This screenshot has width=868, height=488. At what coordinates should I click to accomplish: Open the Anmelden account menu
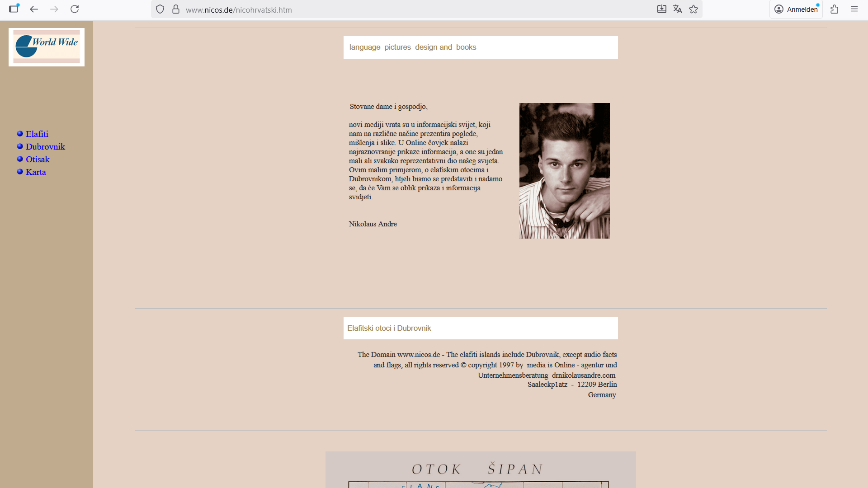796,9
